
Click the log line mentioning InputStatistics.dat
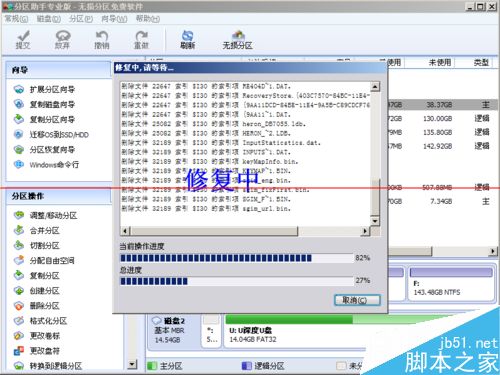click(x=221, y=143)
